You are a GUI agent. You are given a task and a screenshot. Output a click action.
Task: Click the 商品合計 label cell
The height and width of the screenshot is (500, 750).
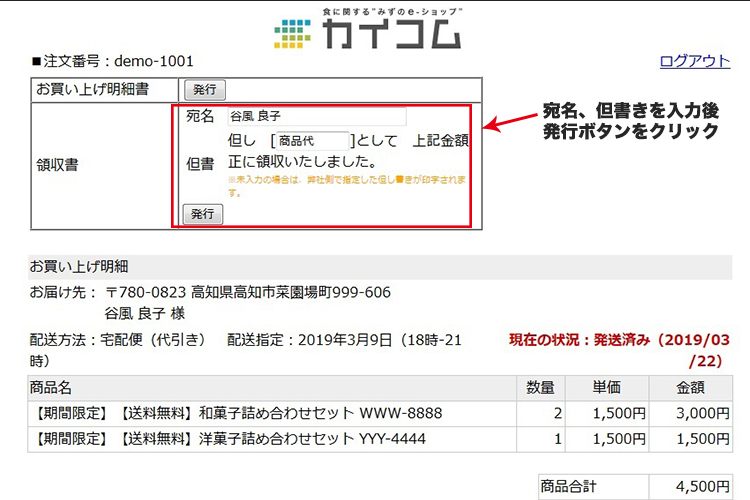pyautogui.click(x=568, y=486)
